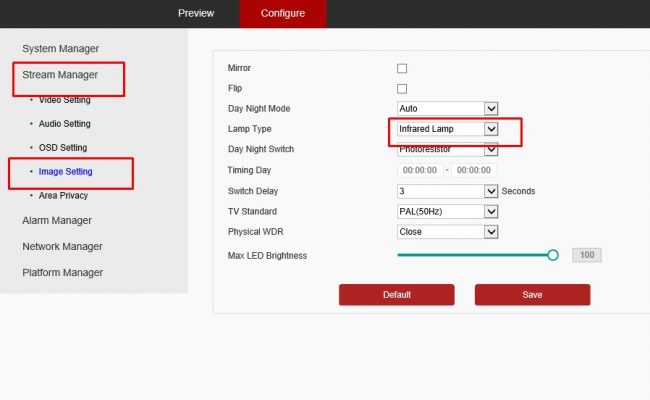Open the Switch Delay dropdown
Viewport: 650px width, 400px height.
tap(447, 191)
